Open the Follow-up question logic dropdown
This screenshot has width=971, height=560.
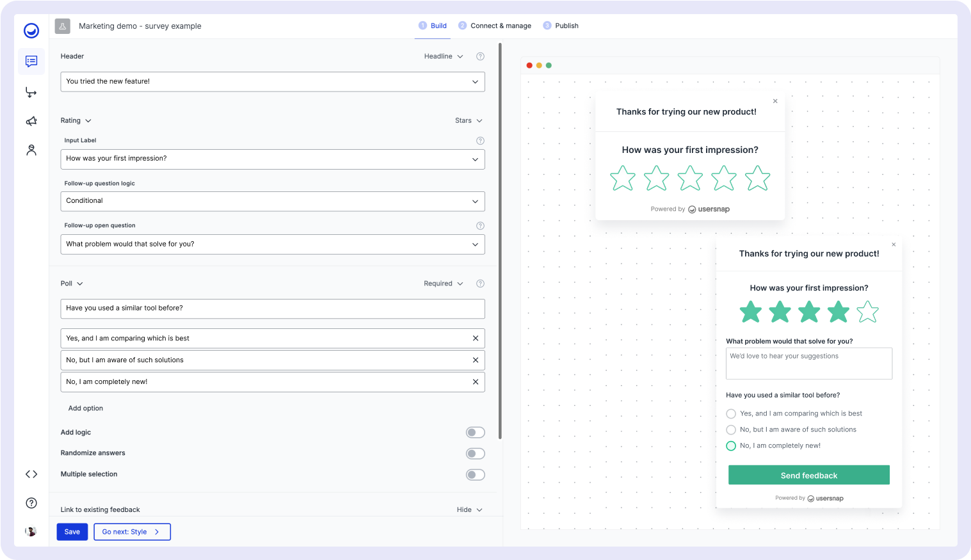click(272, 201)
